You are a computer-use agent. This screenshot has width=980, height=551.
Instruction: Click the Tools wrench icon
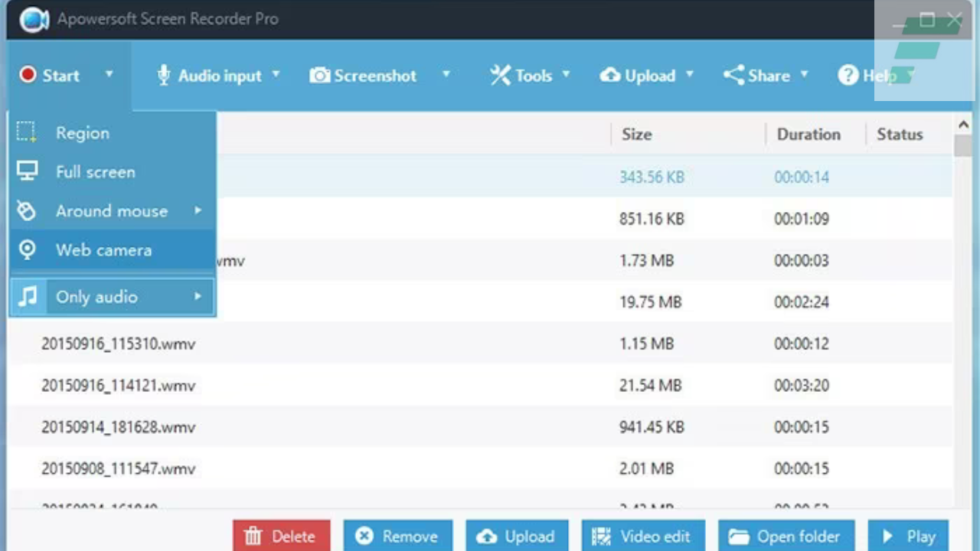(500, 75)
